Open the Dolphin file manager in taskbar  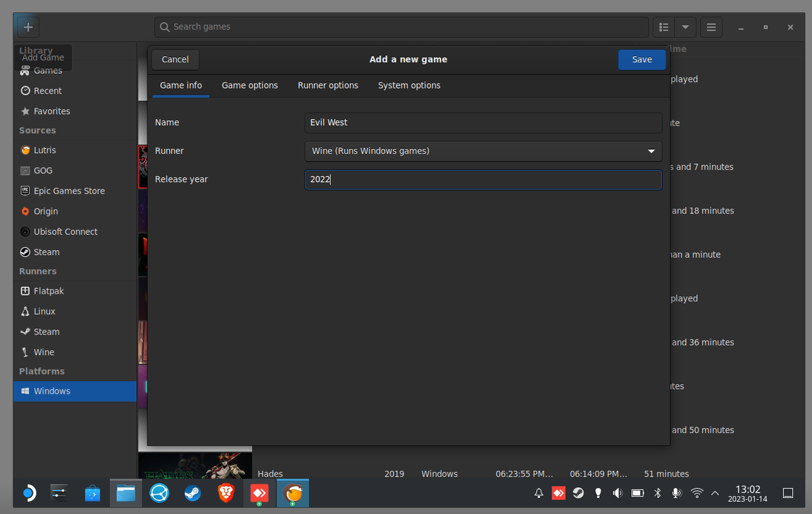(126, 493)
